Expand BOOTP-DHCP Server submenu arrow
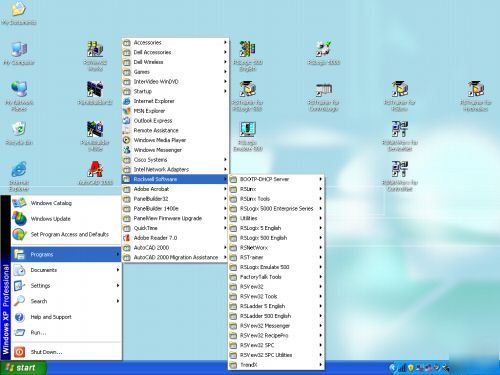This screenshot has height=375, width=500. coord(321,179)
